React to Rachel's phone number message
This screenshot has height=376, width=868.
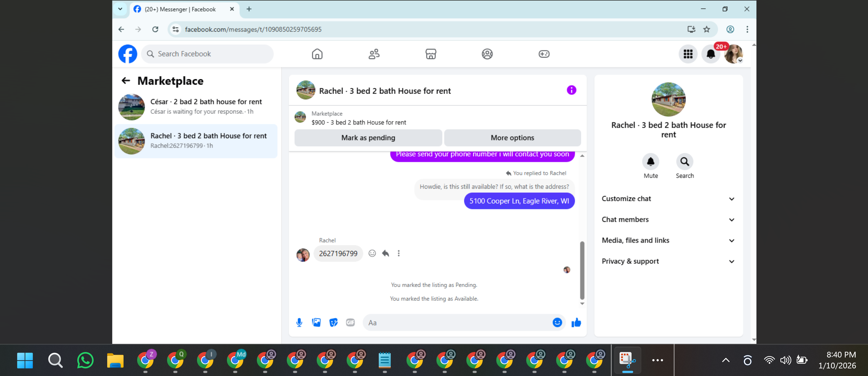click(x=372, y=253)
